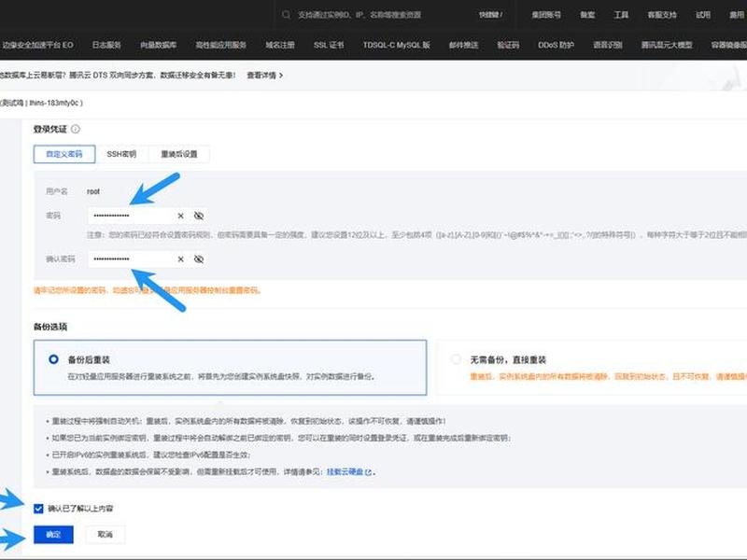Toggle password visibility eye icon in password field

click(199, 216)
